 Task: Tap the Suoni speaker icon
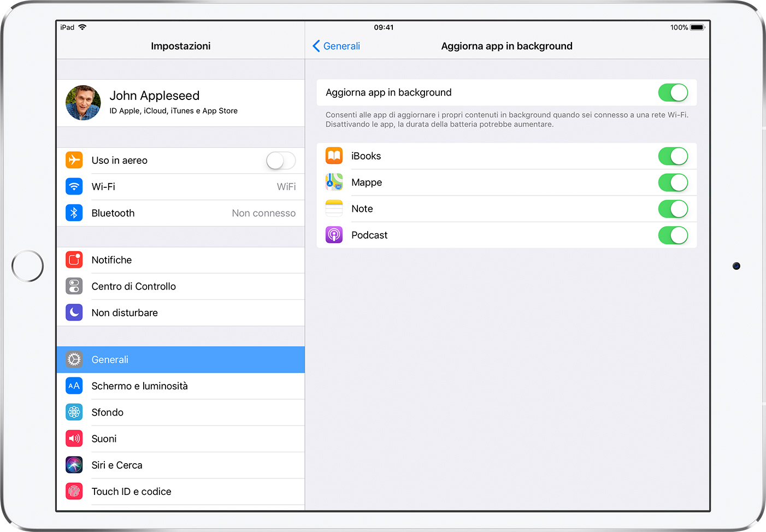tap(74, 439)
